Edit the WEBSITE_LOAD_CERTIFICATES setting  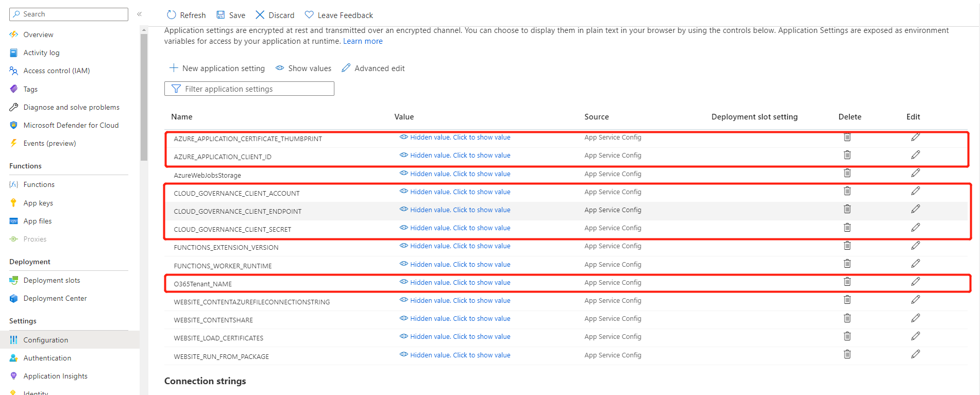[x=915, y=336]
